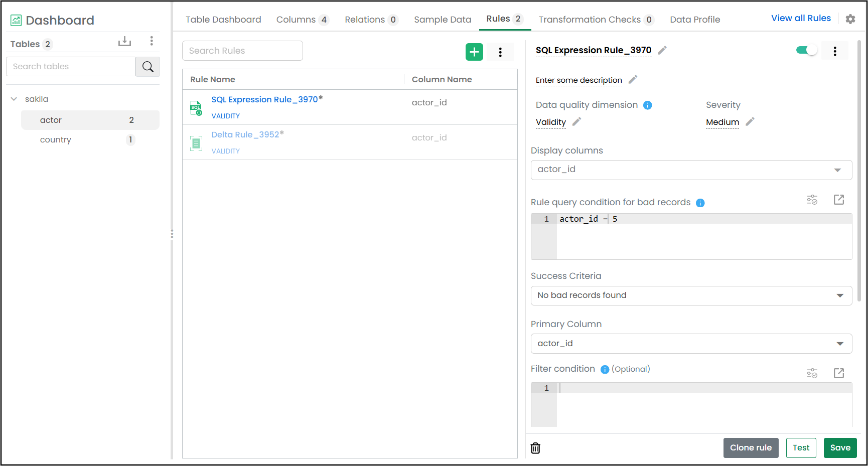Click the delete rule trash icon
Image resolution: width=868 pixels, height=466 pixels.
(535, 448)
